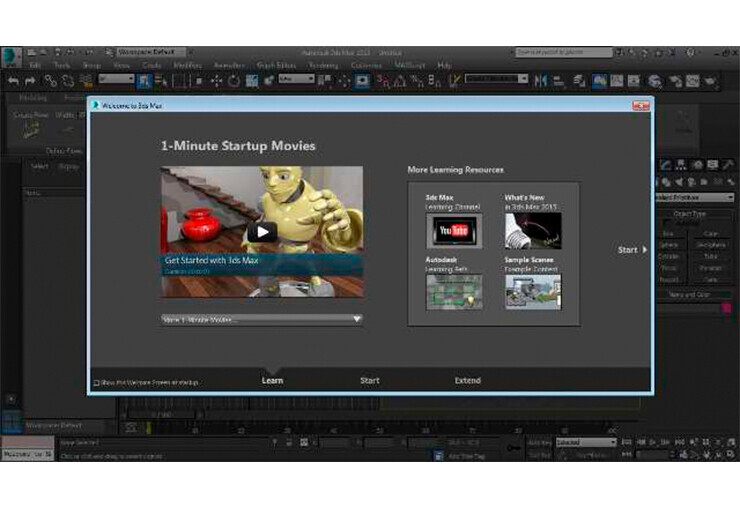Click the Tube object button
Screen dimensions: 740x508
click(x=710, y=256)
